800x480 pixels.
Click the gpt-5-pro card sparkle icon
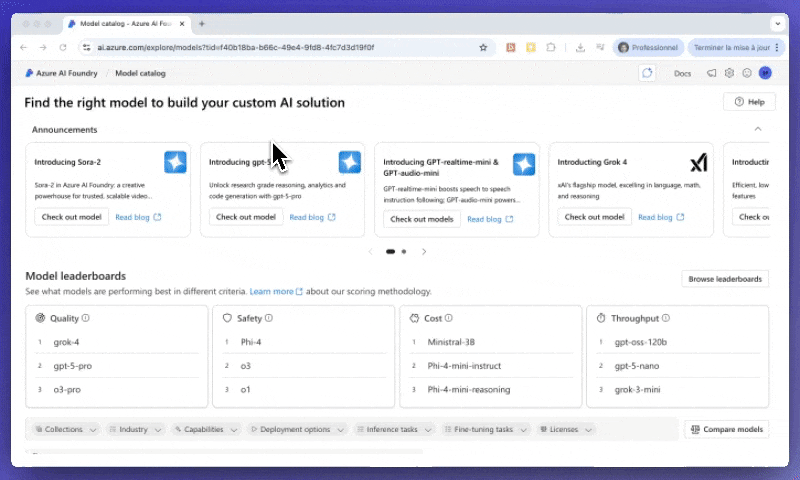[x=349, y=162]
